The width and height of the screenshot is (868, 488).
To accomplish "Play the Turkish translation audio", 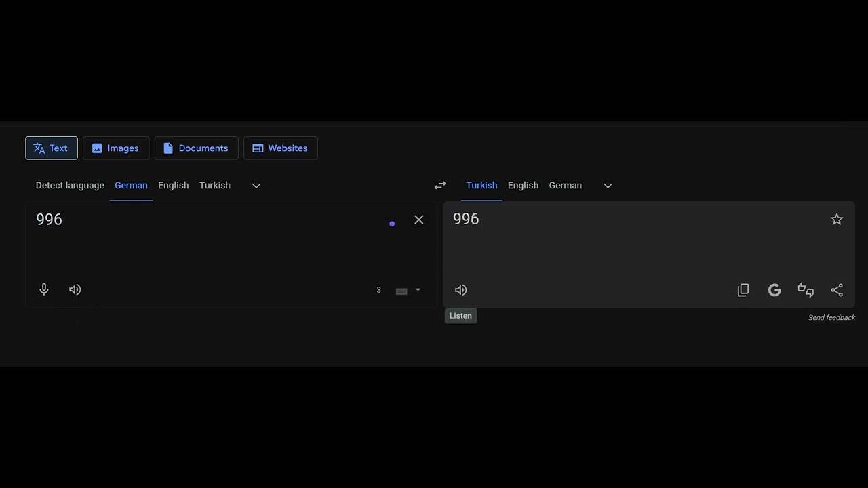I will (461, 290).
